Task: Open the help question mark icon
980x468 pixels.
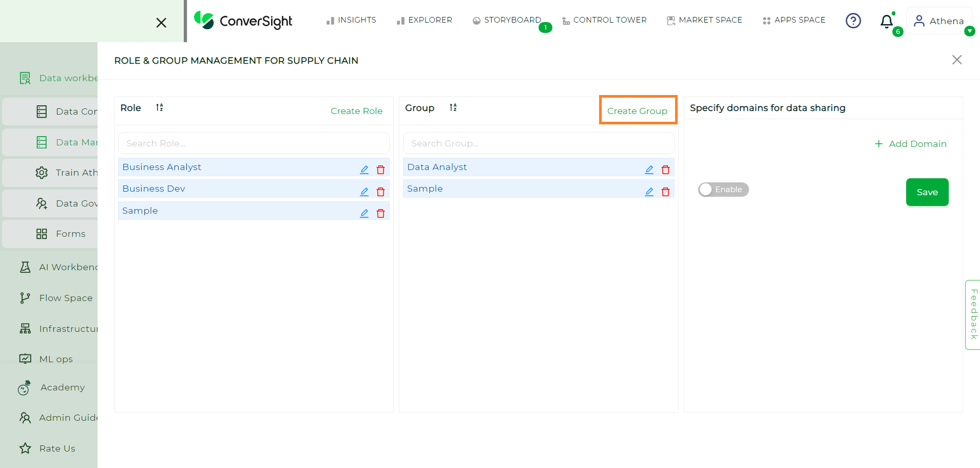Action: coord(853,21)
